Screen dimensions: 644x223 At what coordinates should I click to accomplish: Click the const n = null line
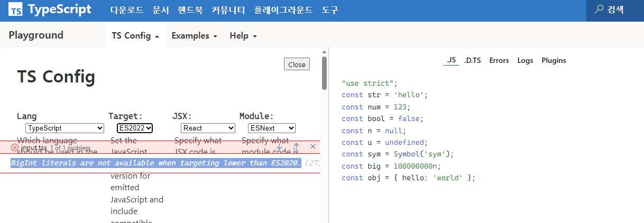click(x=374, y=131)
